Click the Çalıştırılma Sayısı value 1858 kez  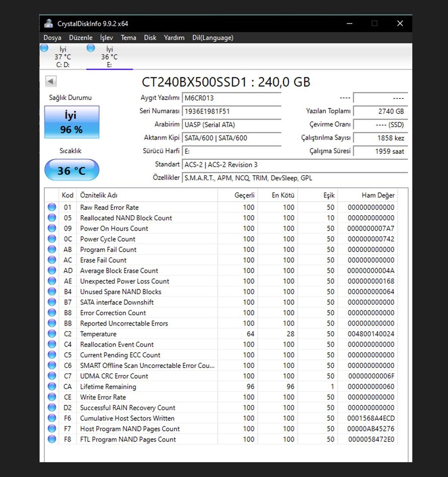(x=380, y=138)
